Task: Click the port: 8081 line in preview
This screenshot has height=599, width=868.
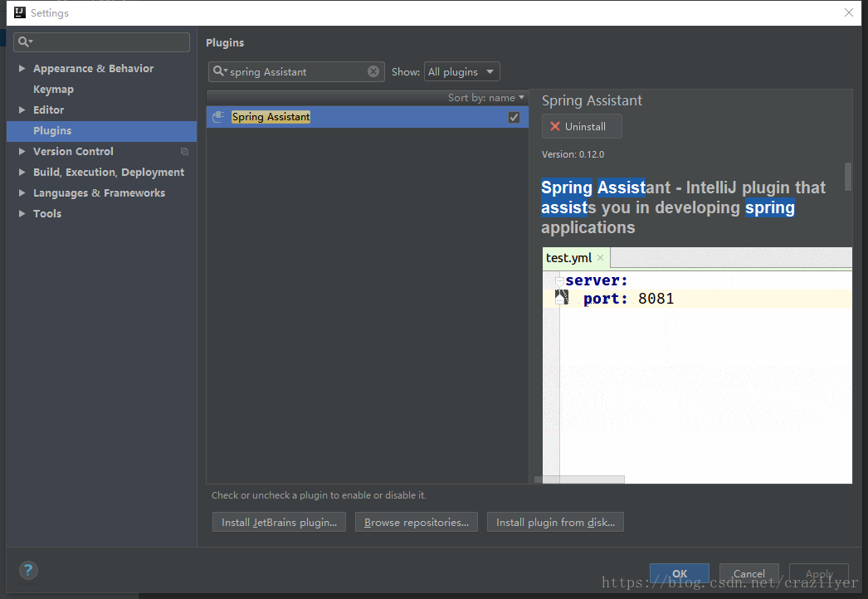Action: click(x=628, y=299)
